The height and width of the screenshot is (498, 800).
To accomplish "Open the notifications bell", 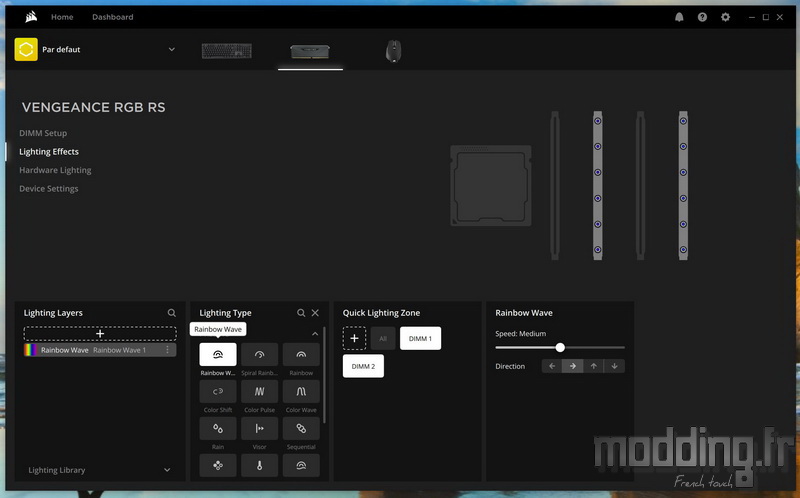I will tap(679, 17).
